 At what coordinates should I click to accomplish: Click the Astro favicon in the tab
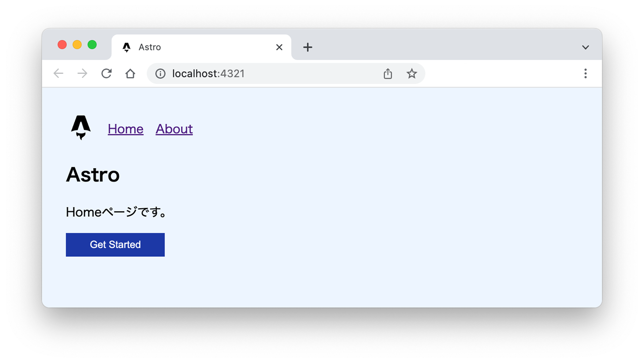pos(126,47)
